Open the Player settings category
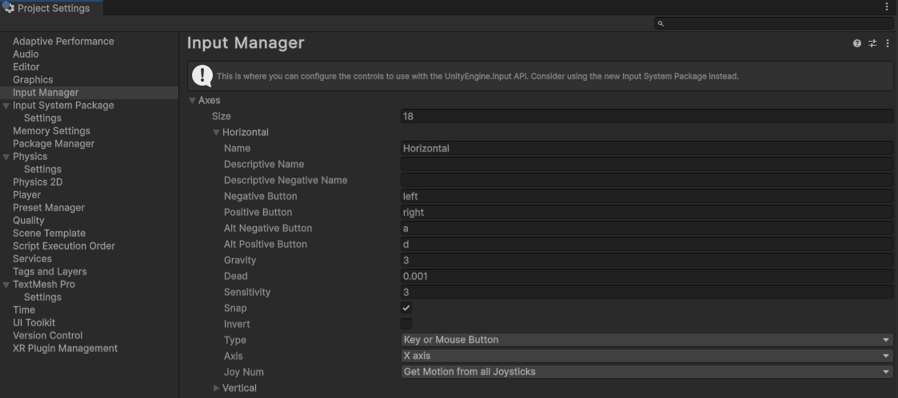898x398 pixels. (27, 195)
